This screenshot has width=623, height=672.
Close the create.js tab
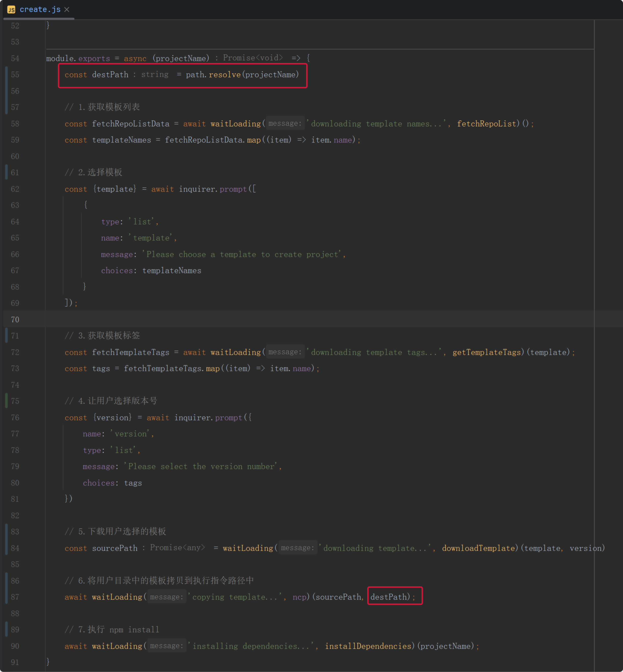67,9
